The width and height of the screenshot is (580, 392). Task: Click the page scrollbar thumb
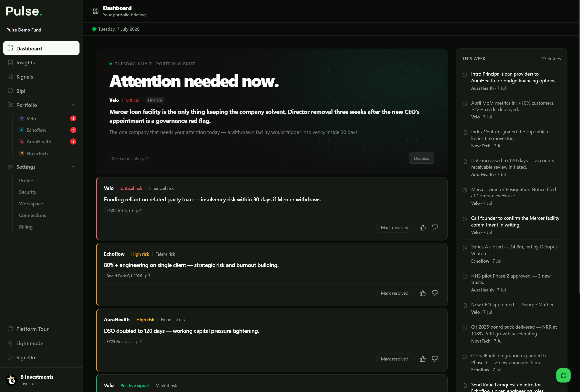579,147
